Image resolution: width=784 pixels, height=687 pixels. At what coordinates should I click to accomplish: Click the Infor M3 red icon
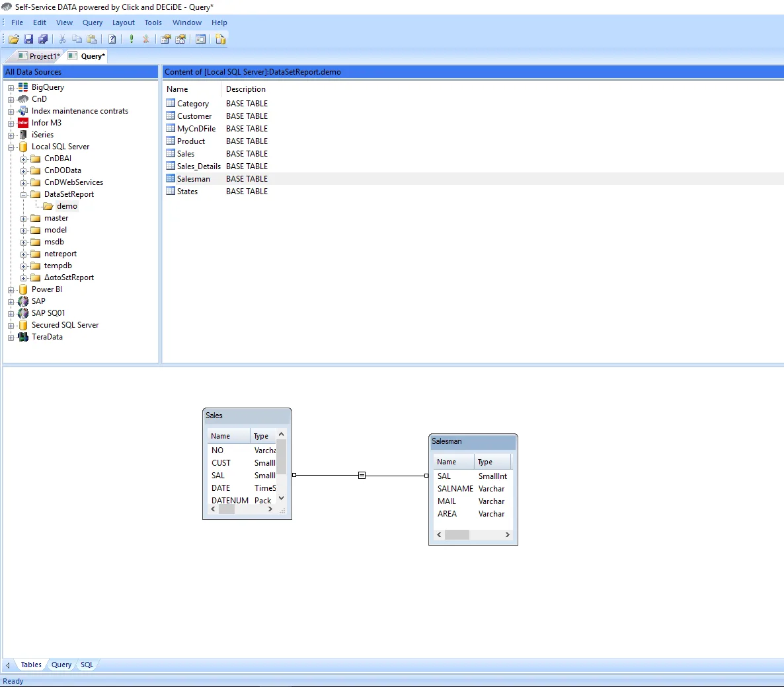click(23, 122)
